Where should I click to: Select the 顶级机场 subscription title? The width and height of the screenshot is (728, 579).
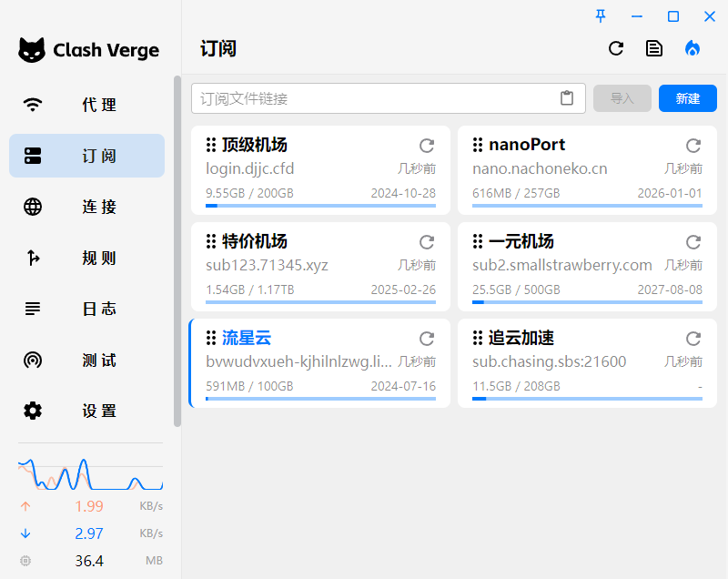click(x=255, y=145)
